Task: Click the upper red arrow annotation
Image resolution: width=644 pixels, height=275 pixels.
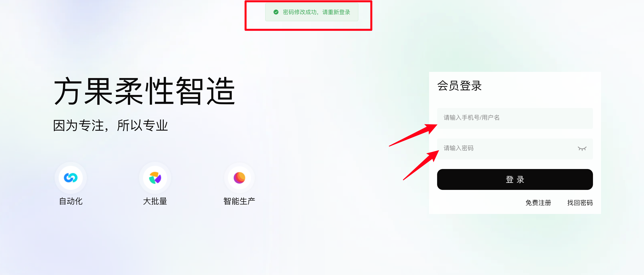Action: (413, 135)
